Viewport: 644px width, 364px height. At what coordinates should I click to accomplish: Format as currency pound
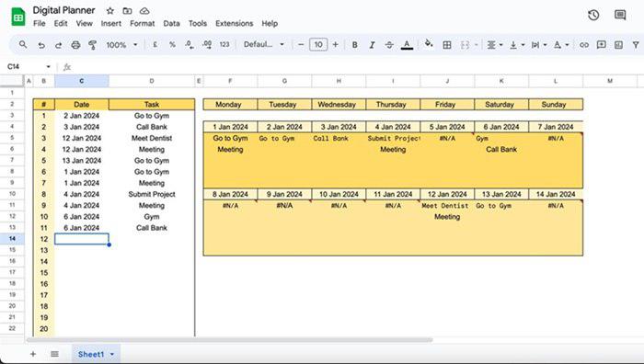click(155, 44)
